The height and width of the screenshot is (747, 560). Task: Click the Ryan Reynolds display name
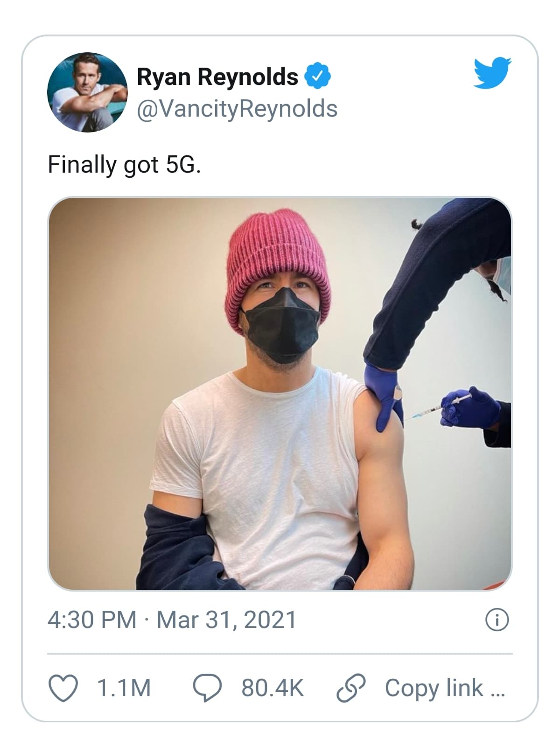tap(217, 77)
